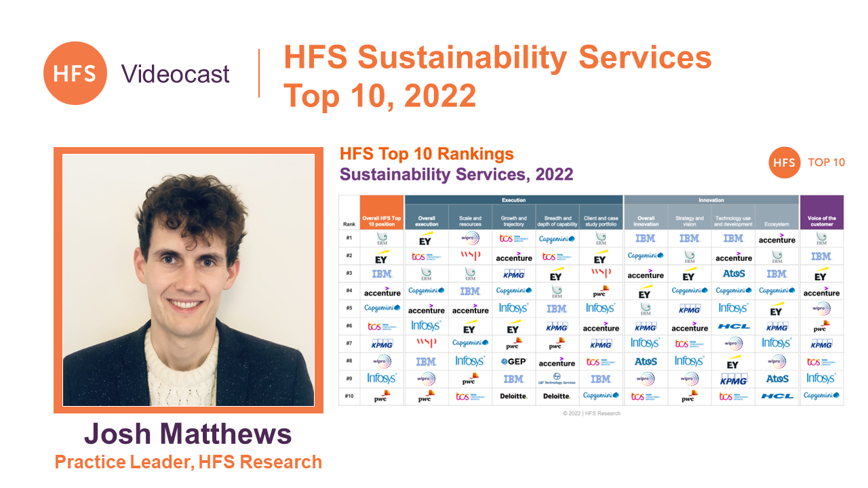Click the Capgemini logo in Voice of the customer
This screenshot has height=488, width=868.
coord(821,395)
